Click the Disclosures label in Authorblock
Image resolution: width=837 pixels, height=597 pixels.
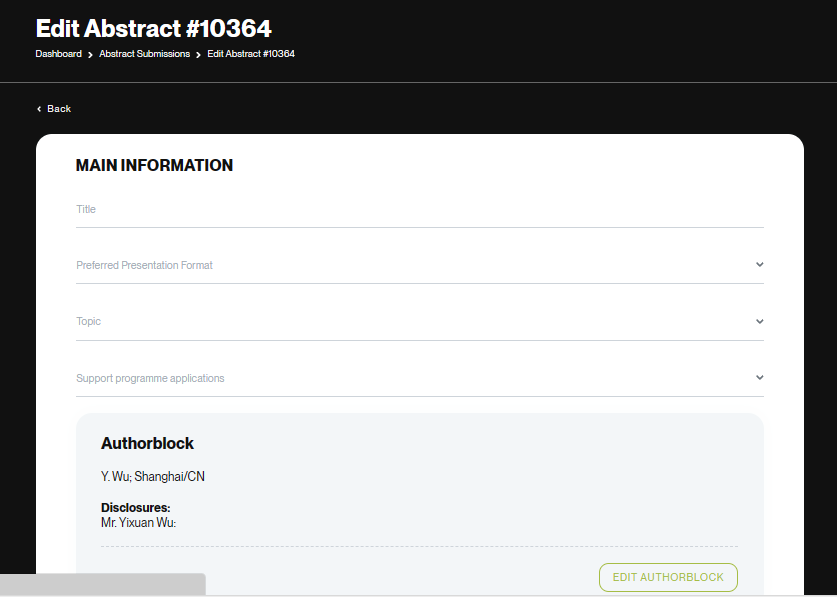135,508
